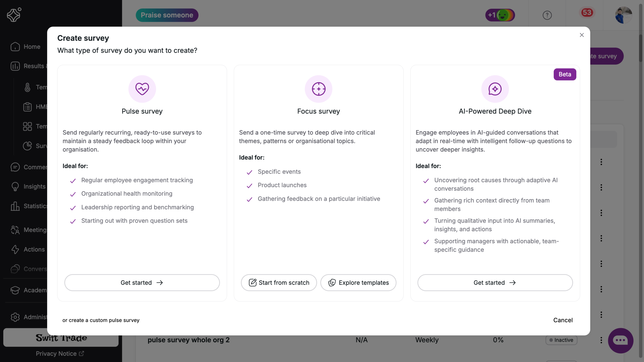644x362 pixels.
Task: Close the Create survey dialog with X
Action: click(582, 35)
